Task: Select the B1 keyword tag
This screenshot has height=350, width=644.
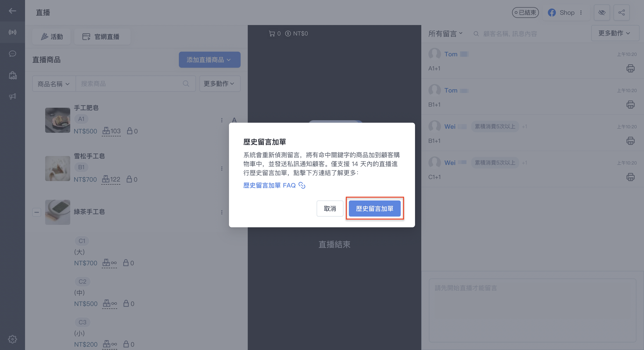Action: click(x=81, y=167)
